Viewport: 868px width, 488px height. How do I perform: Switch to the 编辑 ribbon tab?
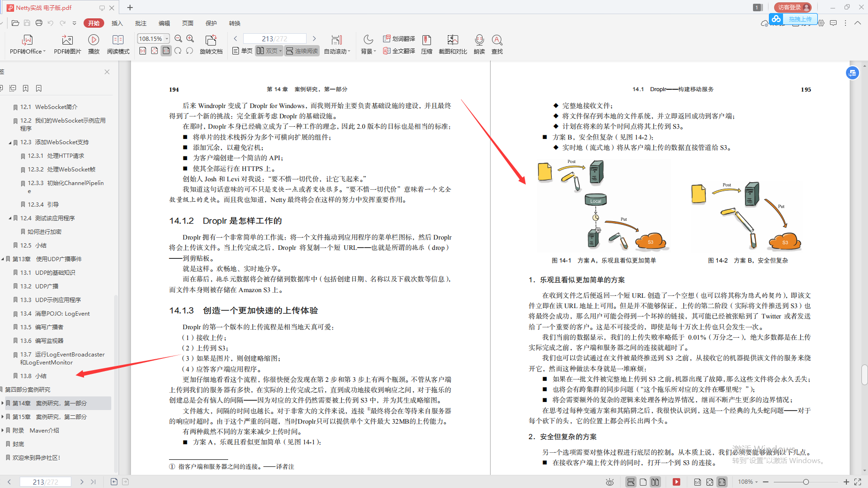pyautogui.click(x=164, y=23)
